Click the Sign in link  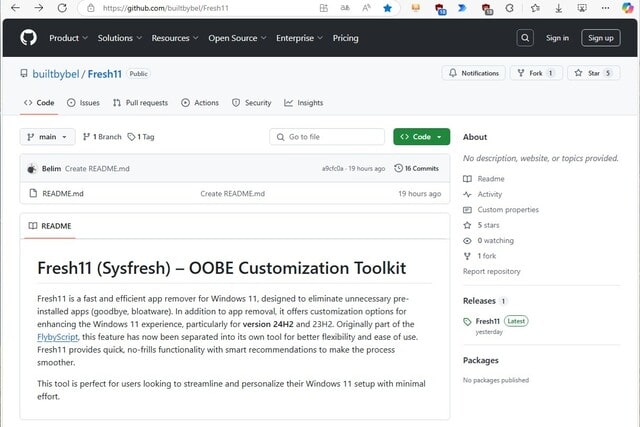click(x=557, y=38)
